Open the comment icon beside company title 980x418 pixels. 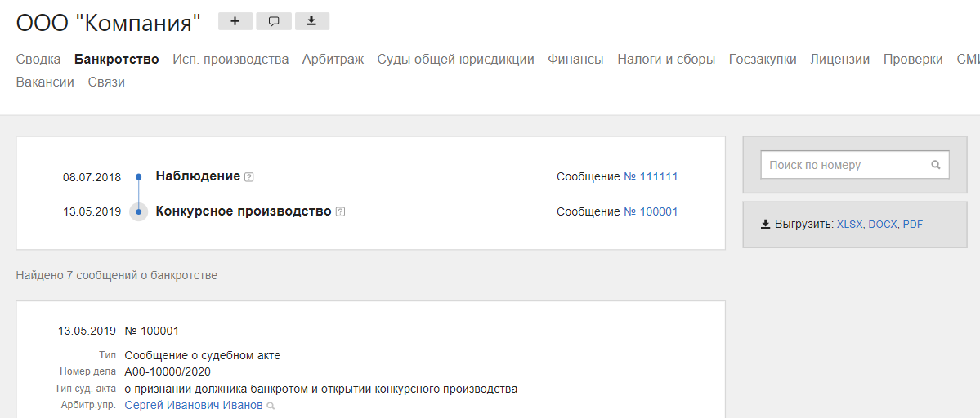click(x=274, y=21)
